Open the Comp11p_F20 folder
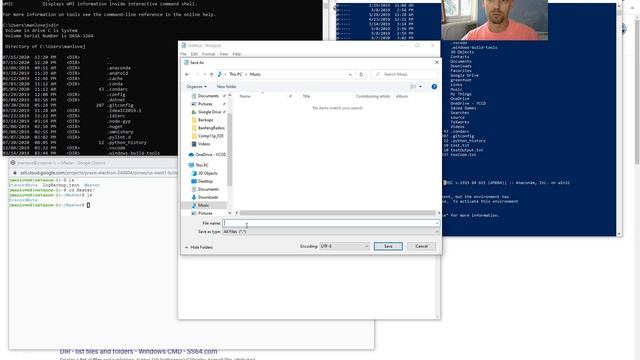This screenshot has width=640, height=360. pos(211,136)
